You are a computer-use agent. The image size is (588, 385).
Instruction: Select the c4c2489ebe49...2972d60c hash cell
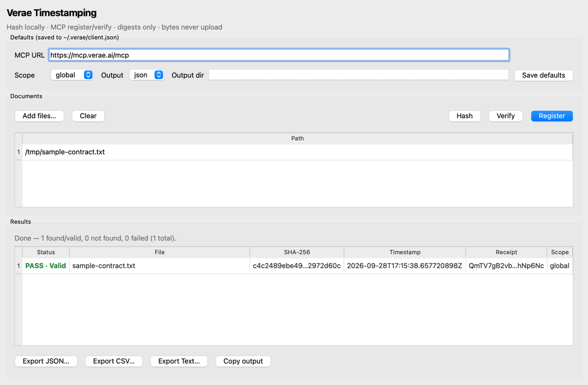(297, 266)
